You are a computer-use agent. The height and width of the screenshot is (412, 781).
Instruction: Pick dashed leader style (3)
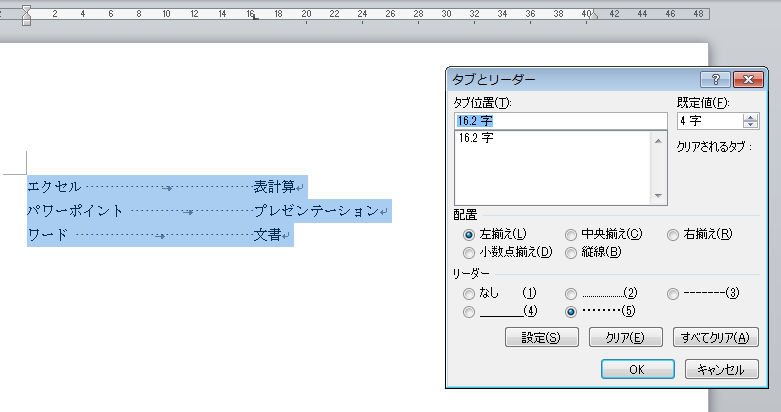pyautogui.click(x=673, y=293)
